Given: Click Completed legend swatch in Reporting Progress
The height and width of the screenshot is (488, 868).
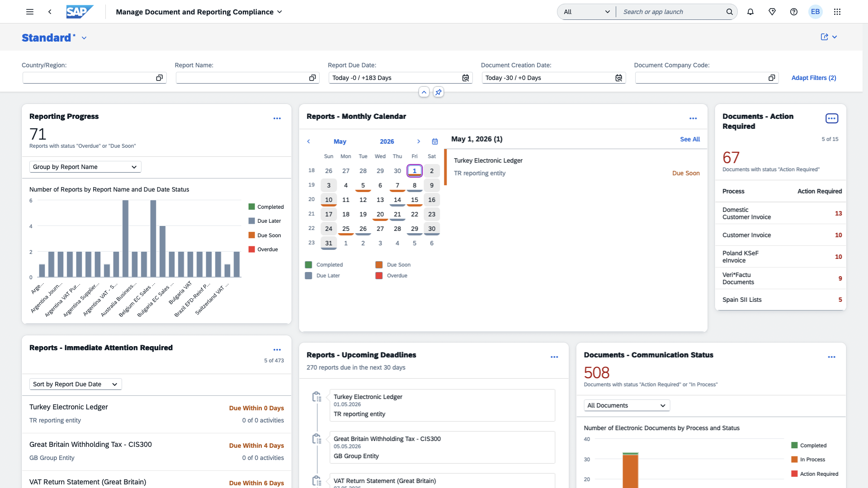Looking at the screenshot, I should [x=252, y=206].
